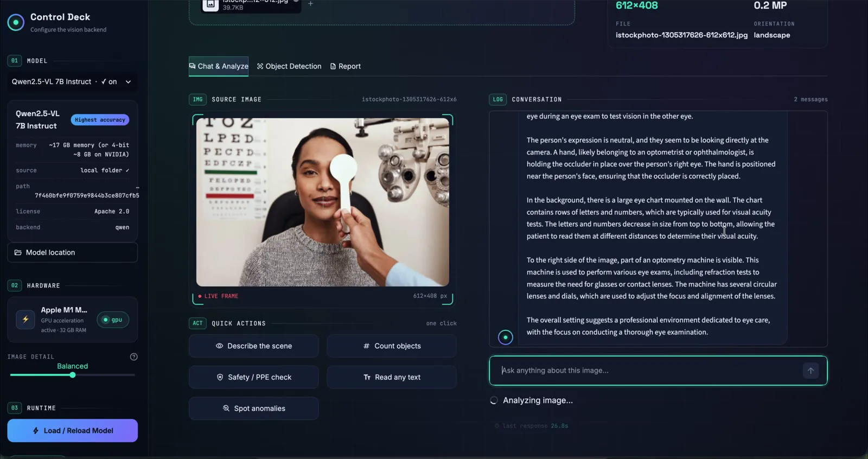Screen dimensions: 868x459
Task: Open the Model location folder button
Action: coord(72,252)
